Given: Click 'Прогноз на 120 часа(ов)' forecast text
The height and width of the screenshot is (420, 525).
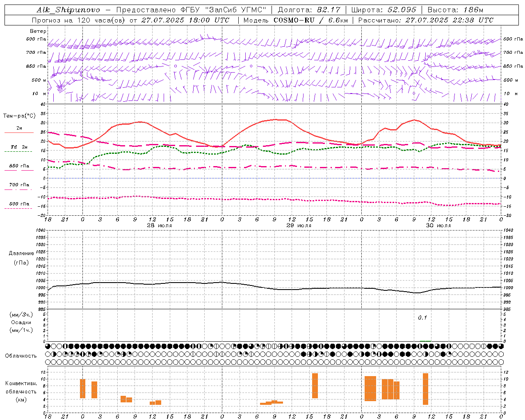Looking at the screenshot, I should (x=79, y=20).
